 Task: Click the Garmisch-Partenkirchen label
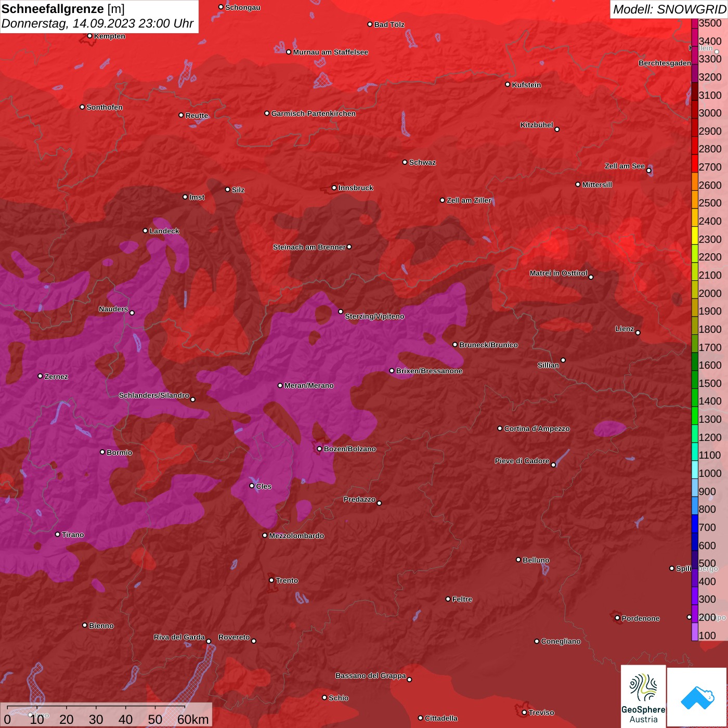pos(314,113)
